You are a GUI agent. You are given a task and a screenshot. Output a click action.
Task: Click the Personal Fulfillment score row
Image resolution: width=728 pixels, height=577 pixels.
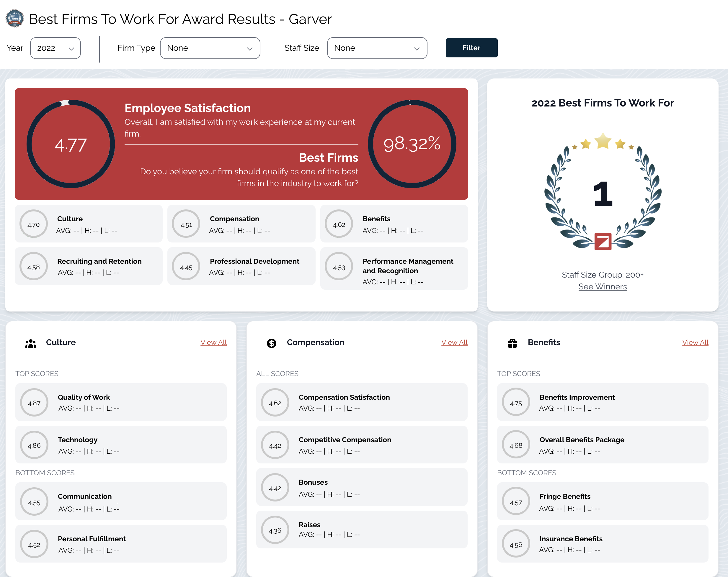pos(121,544)
